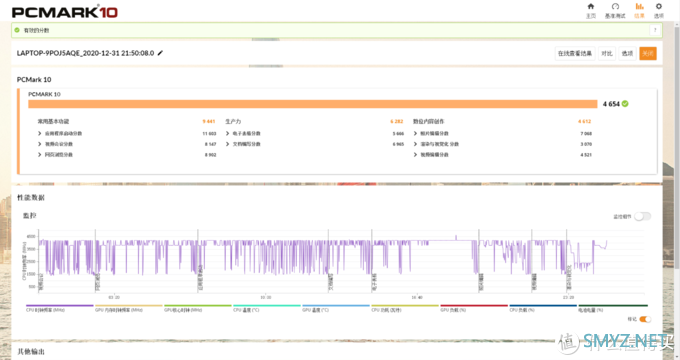Click the rendering score value 3 070
The image size is (680, 360).
[586, 144]
